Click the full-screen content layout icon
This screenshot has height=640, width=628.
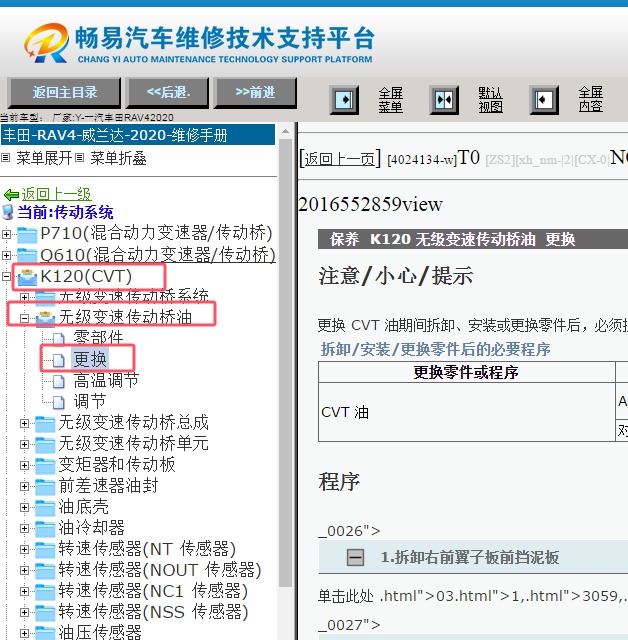[544, 100]
